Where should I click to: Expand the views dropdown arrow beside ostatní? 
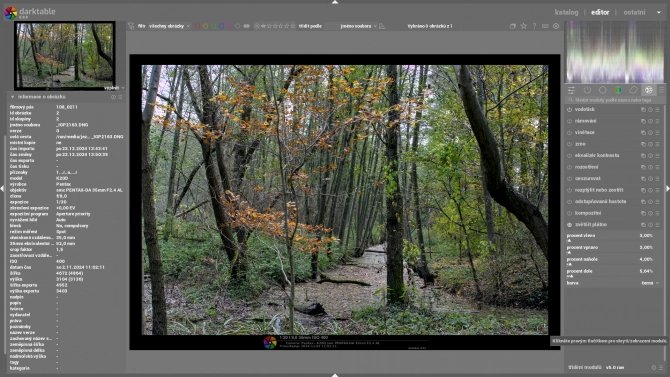click(x=658, y=12)
